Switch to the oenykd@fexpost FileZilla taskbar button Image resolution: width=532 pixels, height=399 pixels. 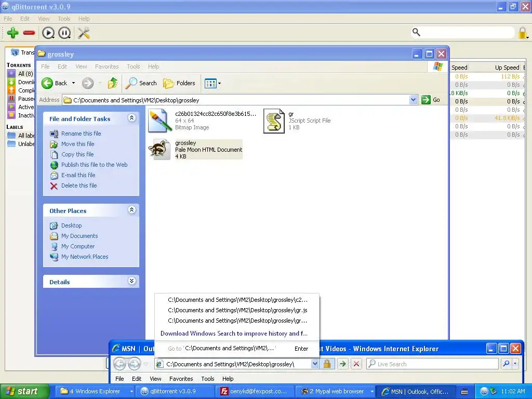click(x=255, y=392)
